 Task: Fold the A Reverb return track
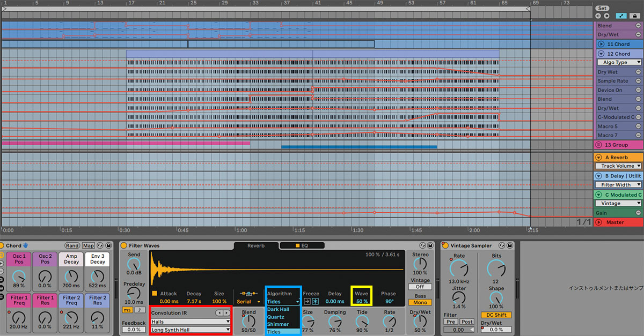coord(599,158)
